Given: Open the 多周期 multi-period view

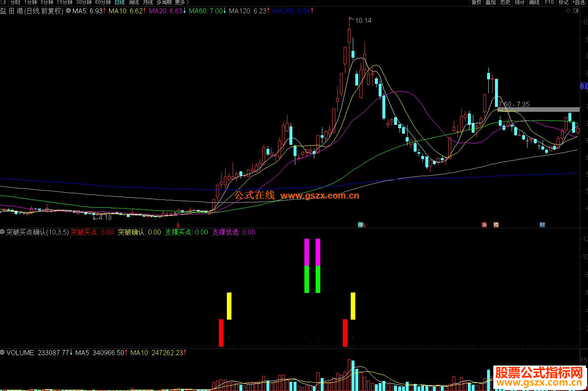Looking at the screenshot, I should [x=164, y=3].
